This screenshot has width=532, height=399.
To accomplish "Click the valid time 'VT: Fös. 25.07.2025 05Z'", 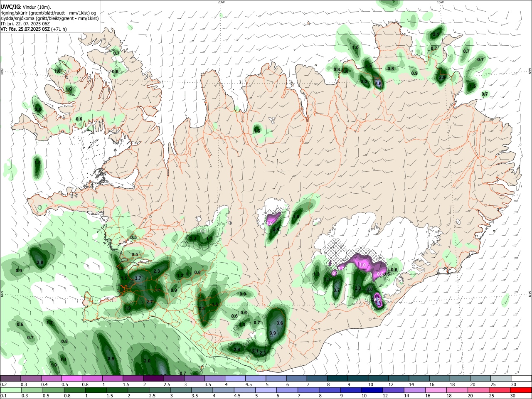I will 25,29.
